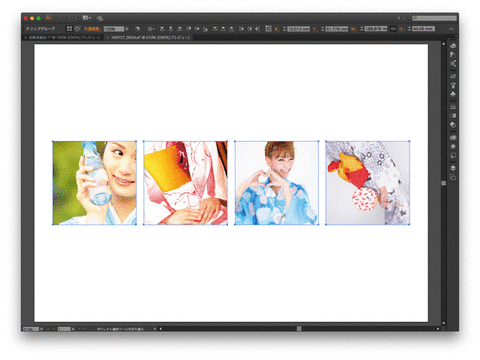The image size is (480, 360).
Task: Open the Brushes panel icon
Action: [x=453, y=85]
